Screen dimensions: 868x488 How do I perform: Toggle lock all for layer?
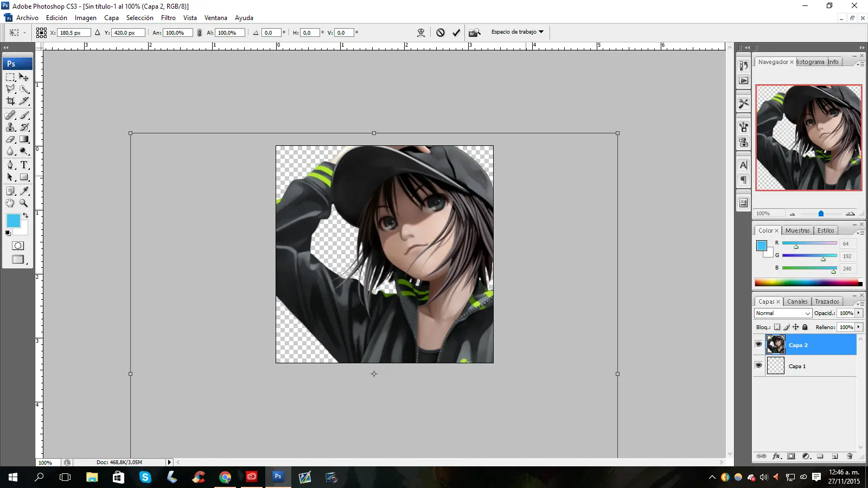pos(805,327)
